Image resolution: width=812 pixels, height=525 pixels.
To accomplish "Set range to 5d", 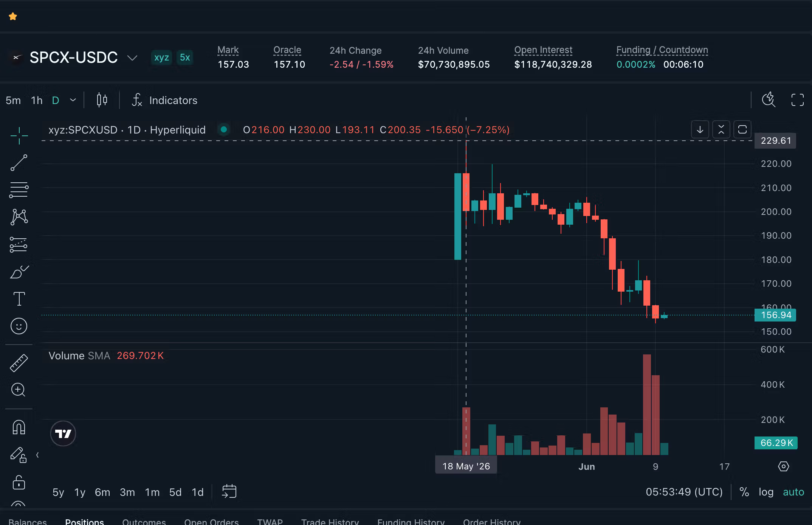I will click(175, 492).
